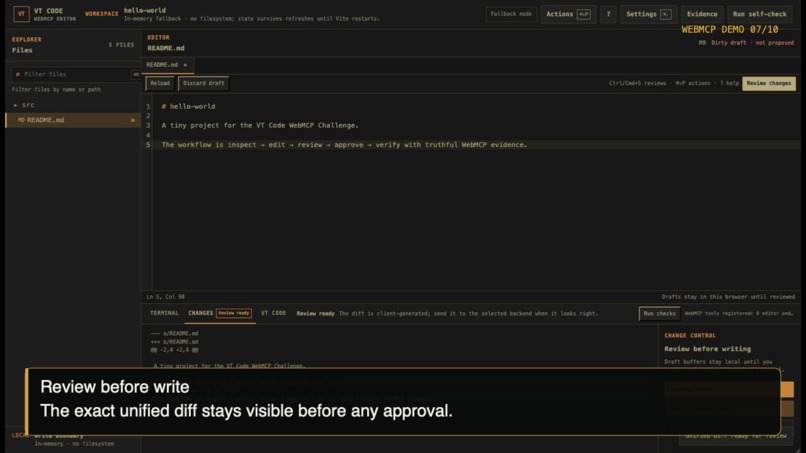This screenshot has height=453, width=806.
Task: Click 'Review before writing' heading
Action: pyautogui.click(x=707, y=349)
